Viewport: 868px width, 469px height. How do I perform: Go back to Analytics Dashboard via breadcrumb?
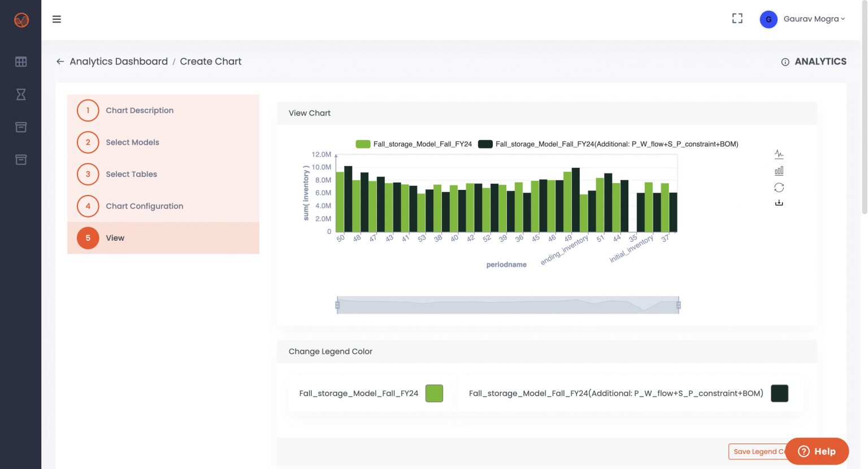(x=118, y=61)
